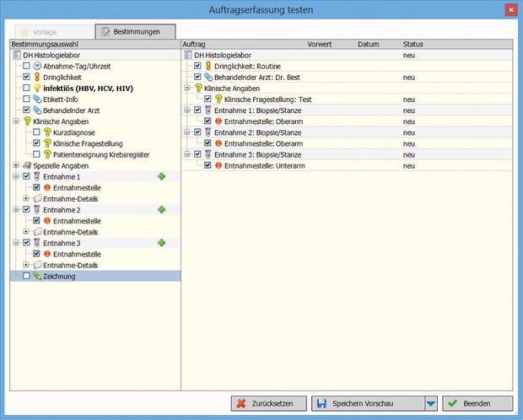This screenshot has width=523, height=420.
Task: Tick the Etikett-Info checkbox
Action: click(26, 99)
